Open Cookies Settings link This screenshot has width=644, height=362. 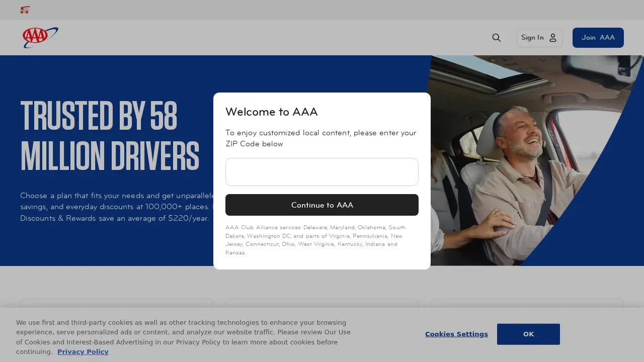[x=456, y=334]
